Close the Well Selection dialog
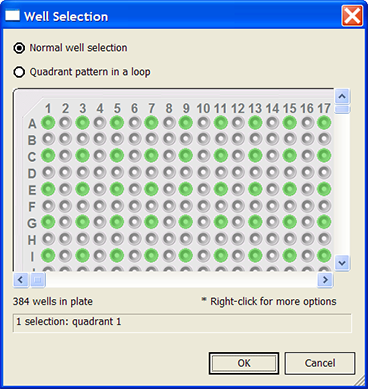 [352, 16]
